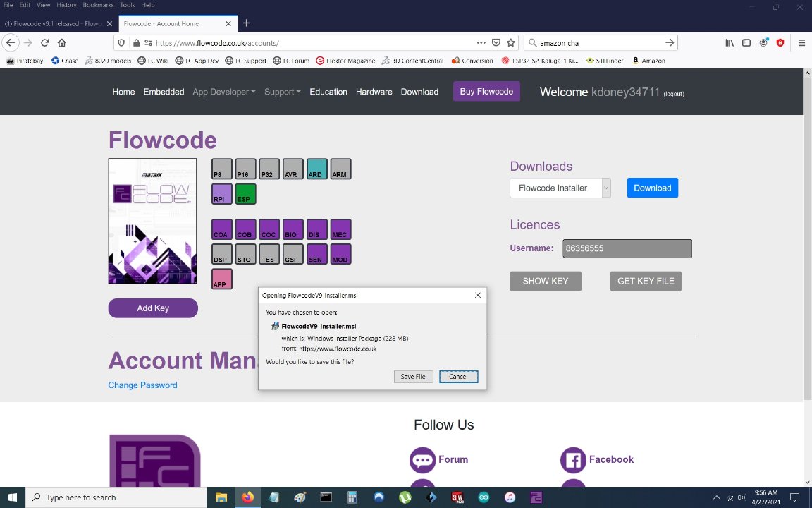The height and width of the screenshot is (508, 812).
Task: Open a new browser tab
Action: coord(247,23)
